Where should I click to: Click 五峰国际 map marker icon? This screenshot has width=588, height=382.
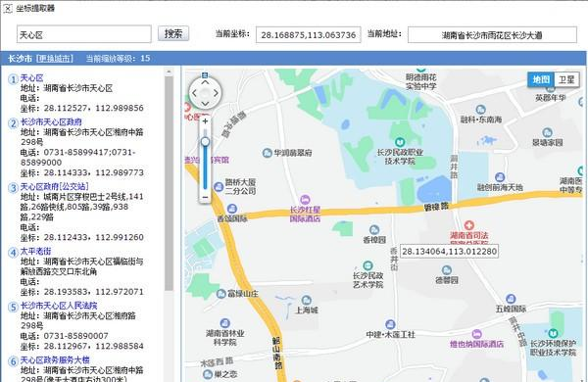coord(511,299)
